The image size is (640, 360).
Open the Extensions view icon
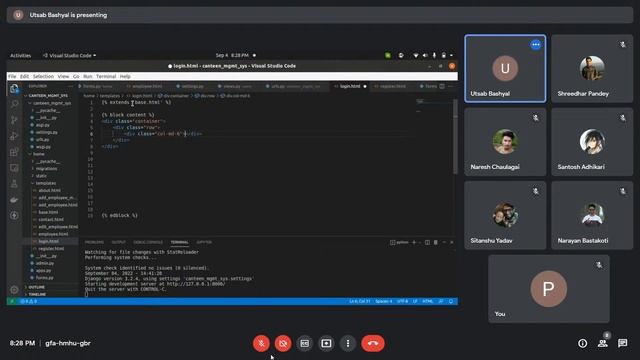point(14,152)
